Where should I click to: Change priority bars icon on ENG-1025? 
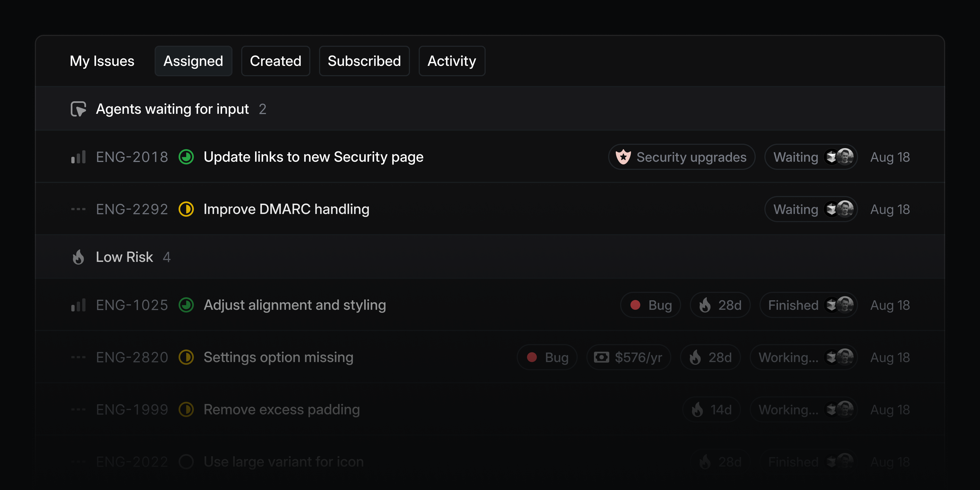pos(78,305)
